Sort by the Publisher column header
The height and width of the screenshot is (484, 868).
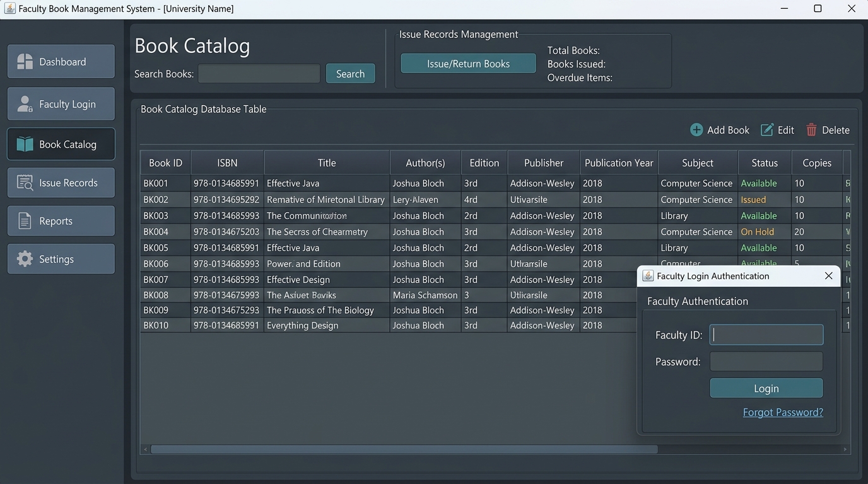[544, 163]
